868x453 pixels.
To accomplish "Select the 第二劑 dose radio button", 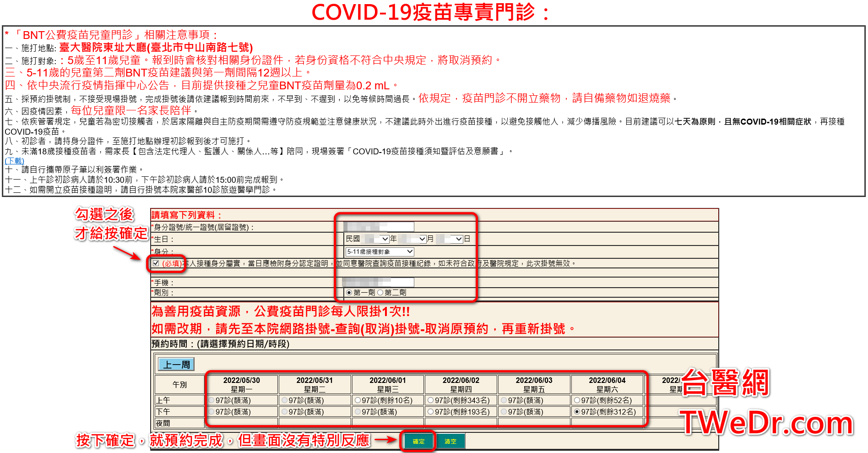I will point(380,293).
